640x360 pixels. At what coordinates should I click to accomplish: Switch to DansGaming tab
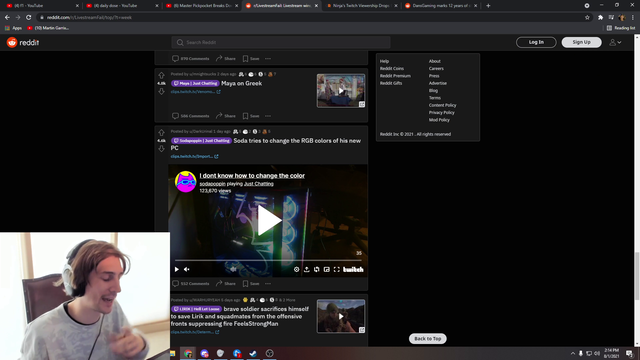(x=441, y=6)
